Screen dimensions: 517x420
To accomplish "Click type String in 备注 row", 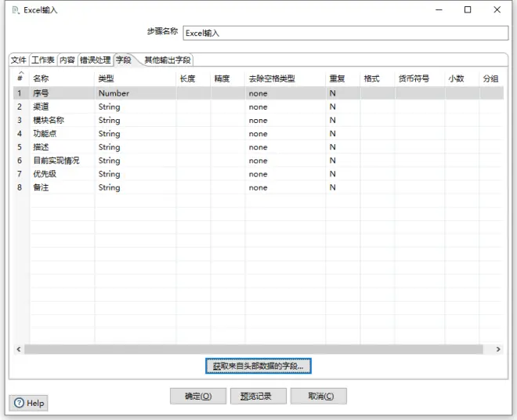I will tap(136, 187).
